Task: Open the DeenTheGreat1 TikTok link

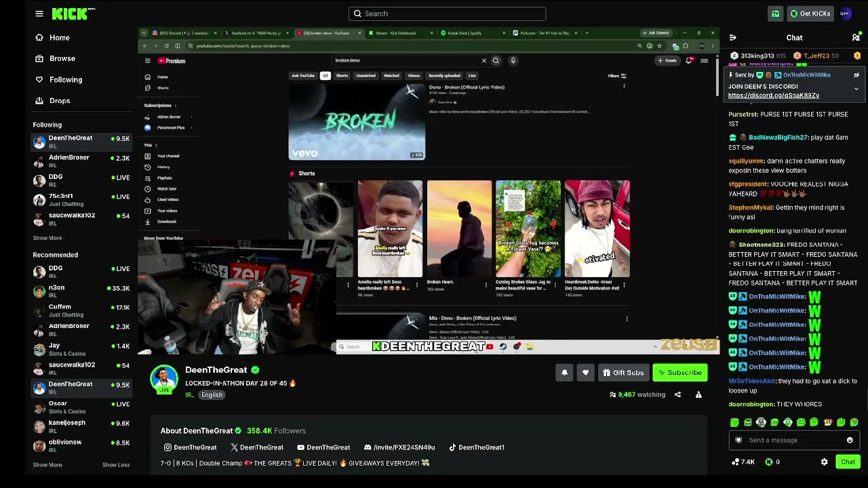Action: [x=477, y=447]
